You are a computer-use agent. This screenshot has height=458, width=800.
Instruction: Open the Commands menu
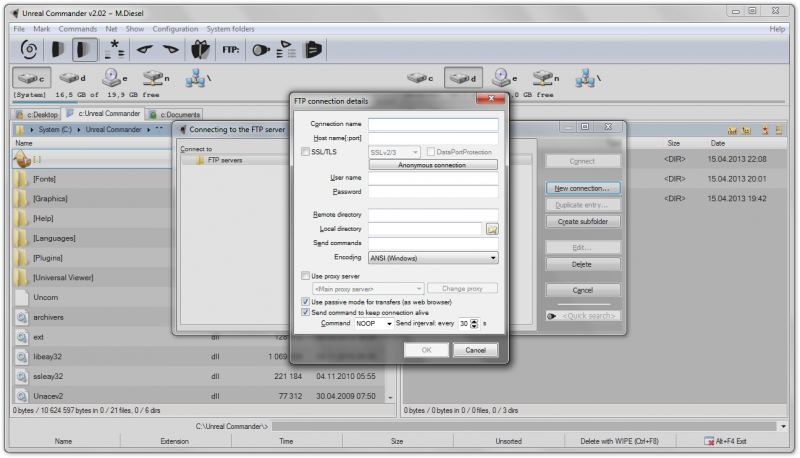click(78, 29)
